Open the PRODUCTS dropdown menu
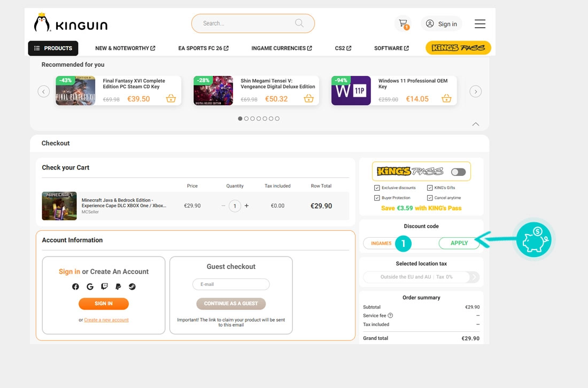 53,48
